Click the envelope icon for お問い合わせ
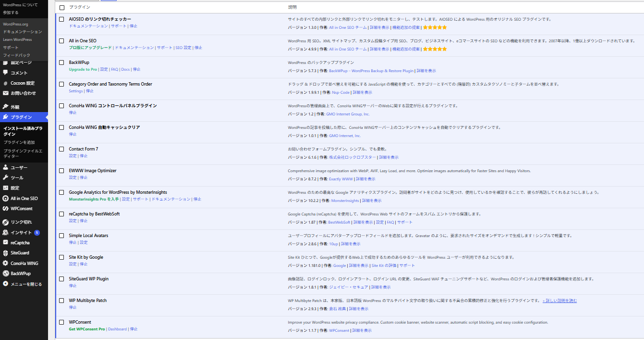The width and height of the screenshot is (644, 340). 5,93
